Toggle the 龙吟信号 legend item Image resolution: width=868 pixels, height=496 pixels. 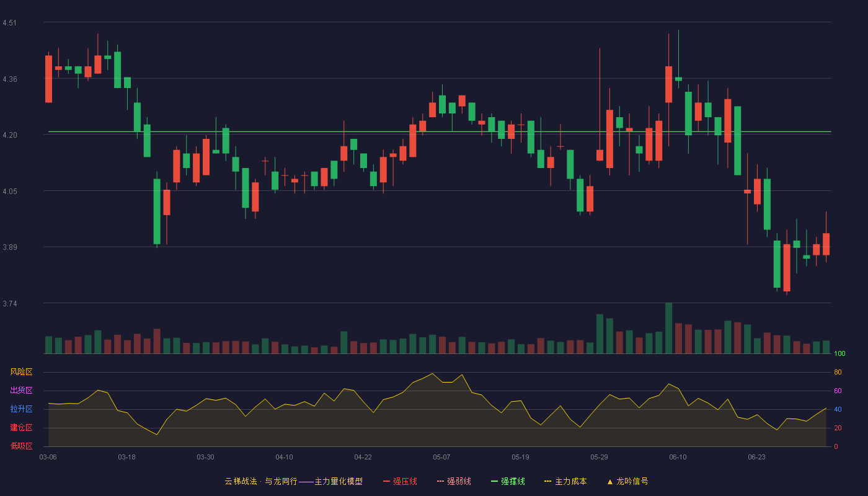coord(627,481)
